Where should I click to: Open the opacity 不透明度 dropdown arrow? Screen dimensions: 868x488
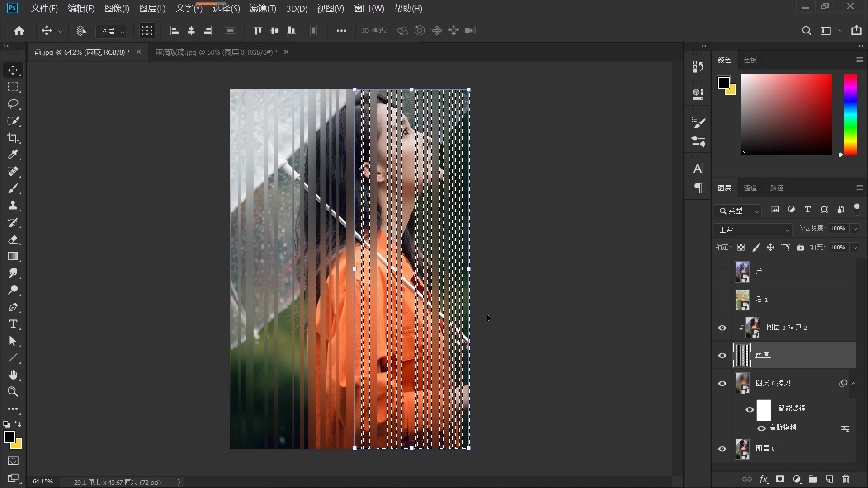tap(854, 229)
